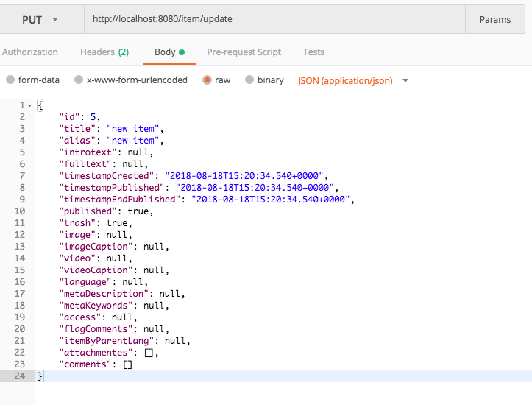Click the "metaKeywords" key
The width and height of the screenshot is (532, 405).
(96, 306)
